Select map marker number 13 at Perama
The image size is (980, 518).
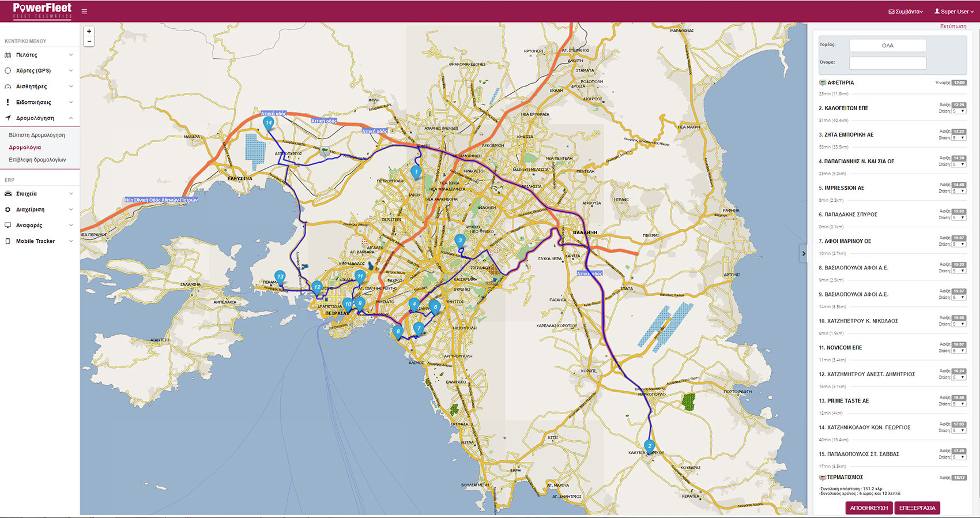280,276
